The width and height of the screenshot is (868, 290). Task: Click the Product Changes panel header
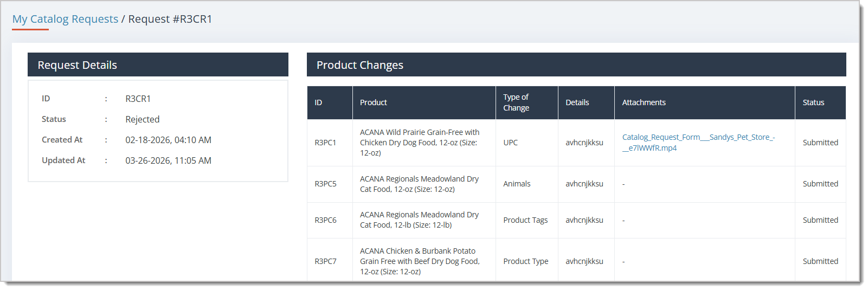(x=576, y=65)
